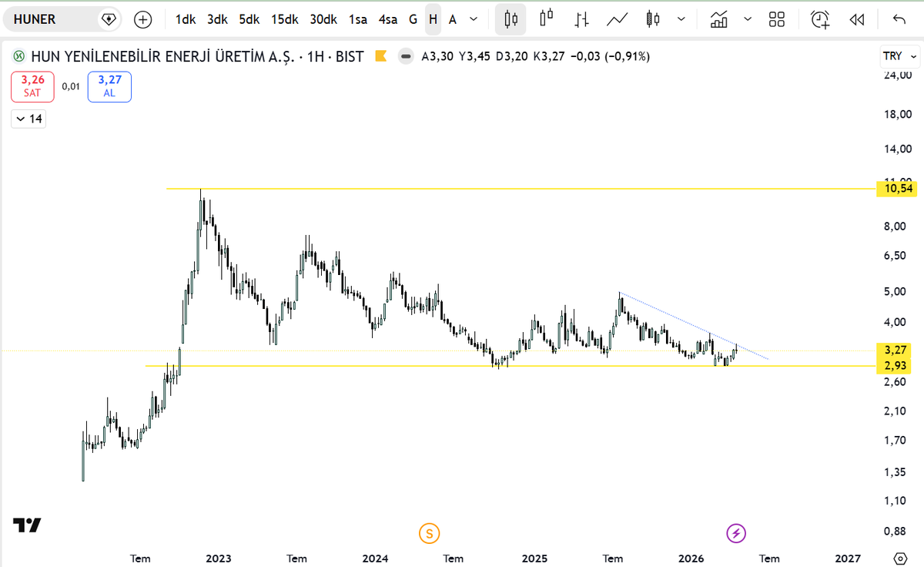
Task: Click the yellow flag marker icon
Action: coord(380,56)
